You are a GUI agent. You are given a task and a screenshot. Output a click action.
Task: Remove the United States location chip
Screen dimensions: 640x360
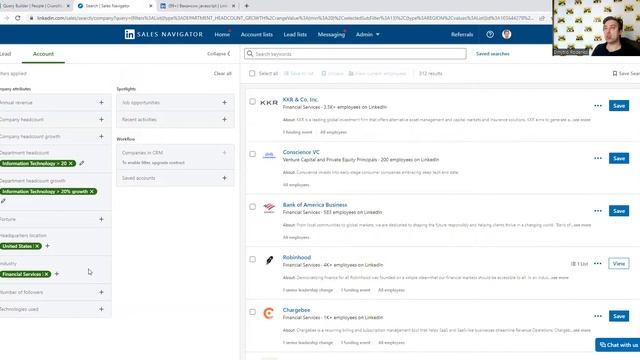[x=37, y=246]
